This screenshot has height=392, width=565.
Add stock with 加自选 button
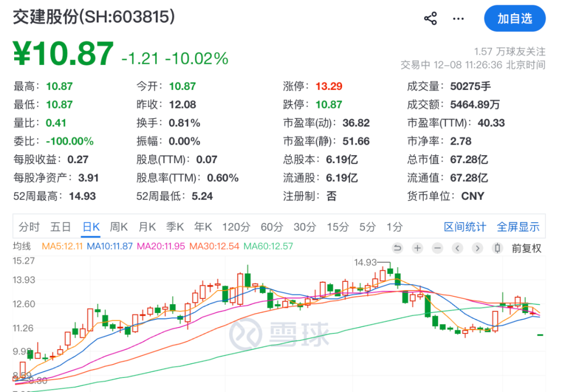tap(515, 19)
